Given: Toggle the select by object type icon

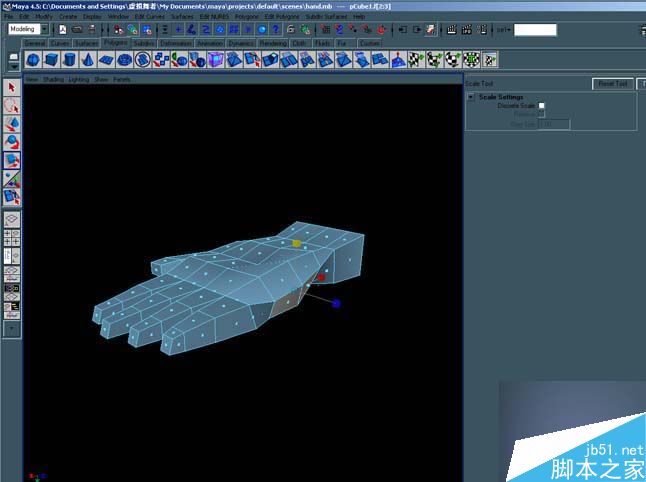Looking at the screenshot, I should 133,29.
